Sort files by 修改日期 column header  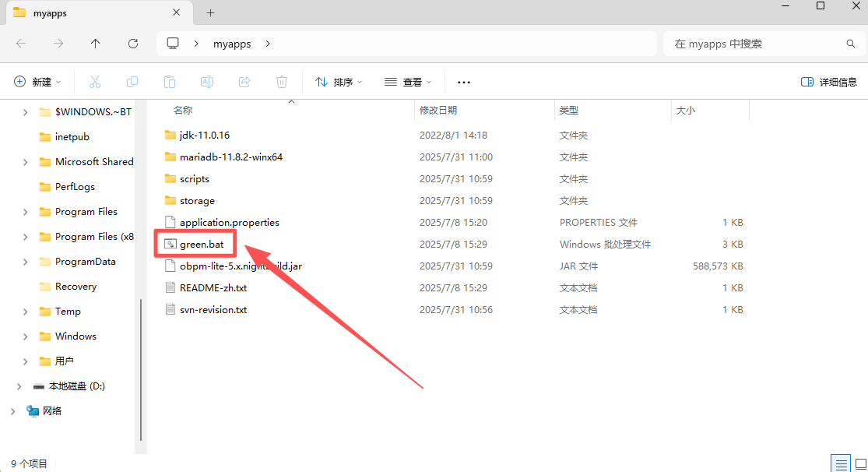coord(438,111)
